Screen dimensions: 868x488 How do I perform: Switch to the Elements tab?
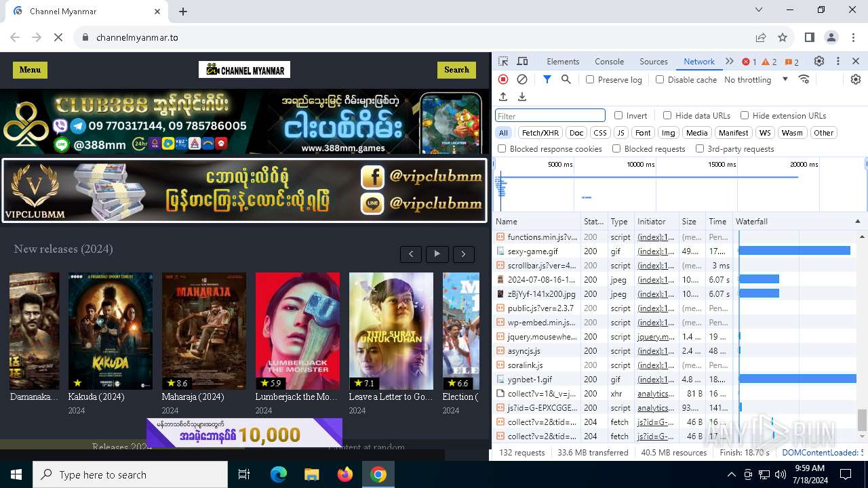(x=563, y=62)
